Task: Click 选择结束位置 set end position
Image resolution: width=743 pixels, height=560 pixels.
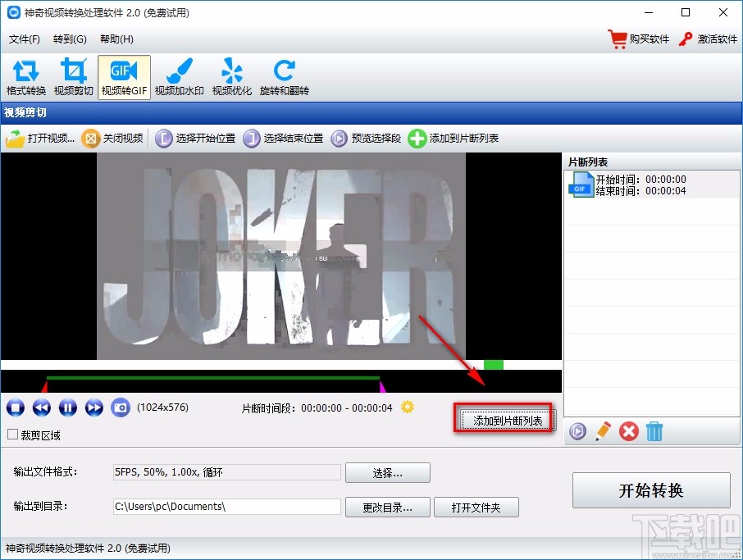Action: coord(283,139)
